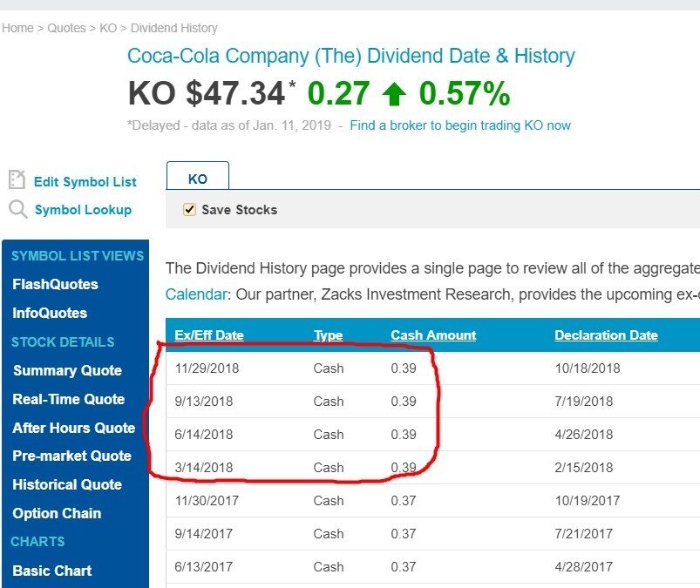Click declaration date 4/28/2017
The image size is (700, 588).
click(584, 566)
